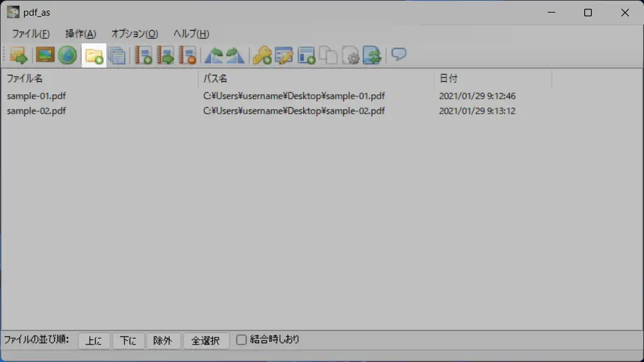The height and width of the screenshot is (362, 644).
Task: Click the stacked windows icon beside folder
Action: click(x=117, y=55)
